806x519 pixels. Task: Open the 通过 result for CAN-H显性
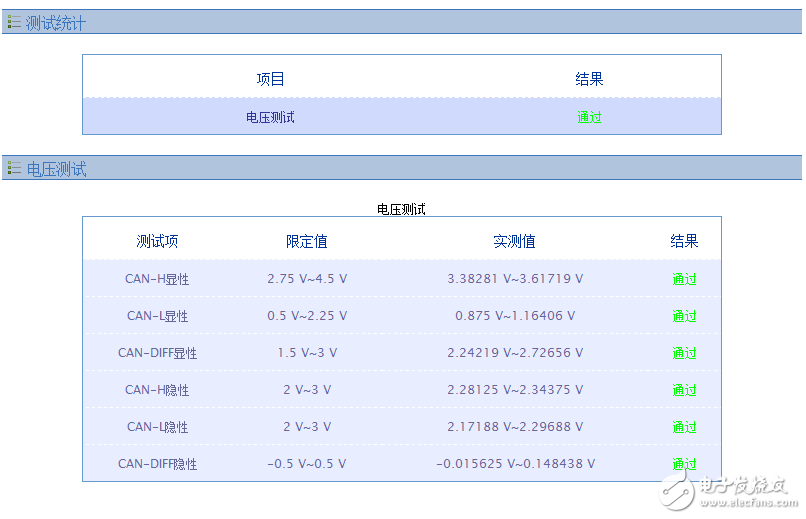(684, 279)
